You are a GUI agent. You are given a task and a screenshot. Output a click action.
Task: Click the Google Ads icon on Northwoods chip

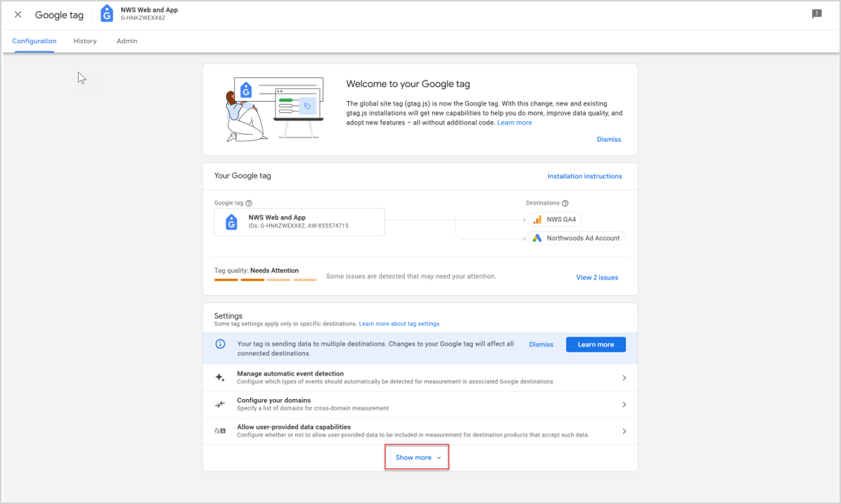tap(537, 238)
